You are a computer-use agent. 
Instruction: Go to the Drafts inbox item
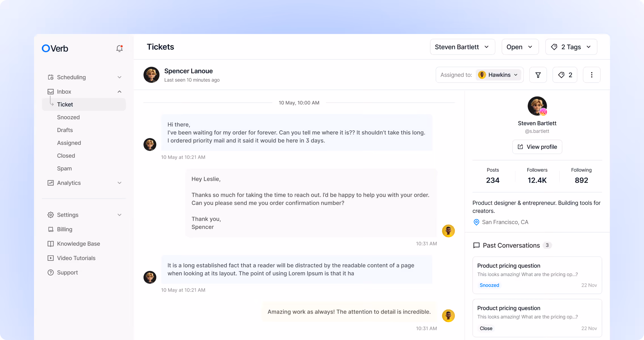tap(65, 130)
